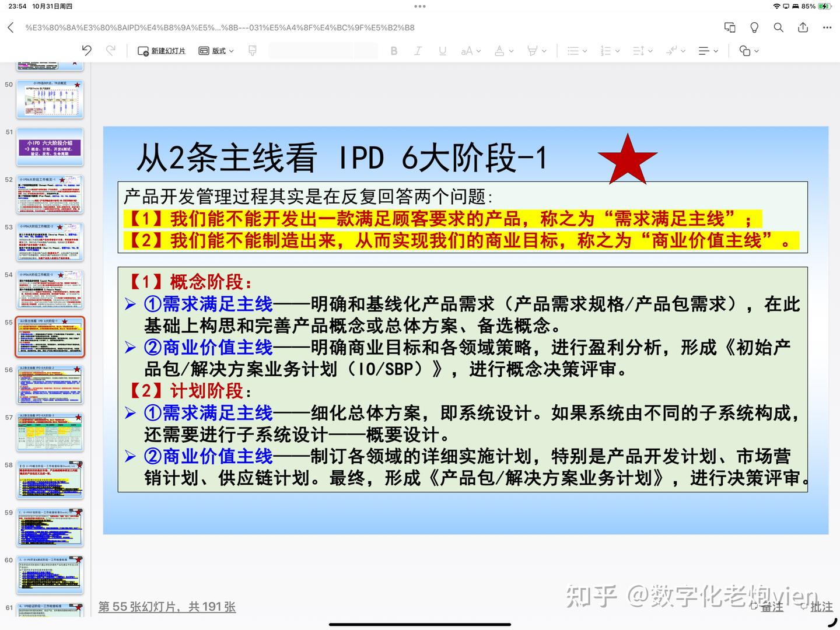The image size is (840, 630).
Task: Toggle underline formatting
Action: 443,51
